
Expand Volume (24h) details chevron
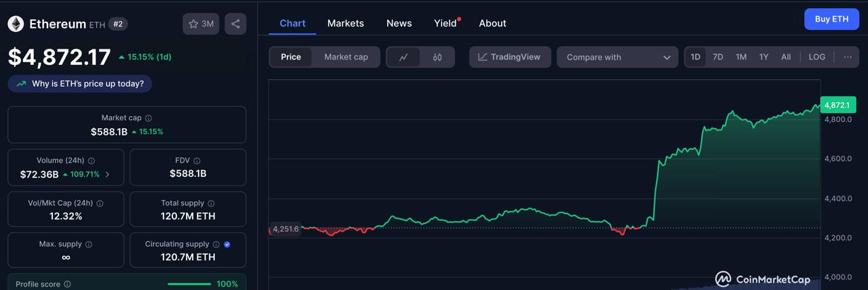(107, 174)
